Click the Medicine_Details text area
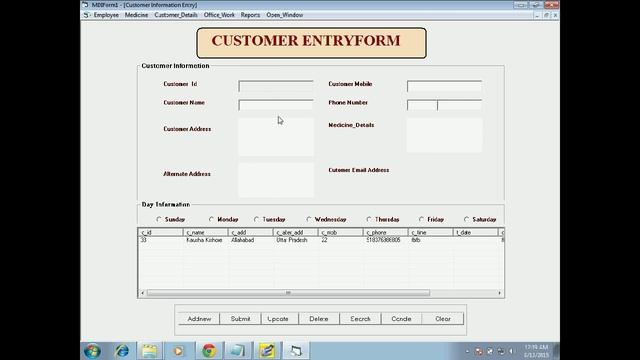Image resolution: width=640 pixels, height=360 pixels. pos(444,135)
